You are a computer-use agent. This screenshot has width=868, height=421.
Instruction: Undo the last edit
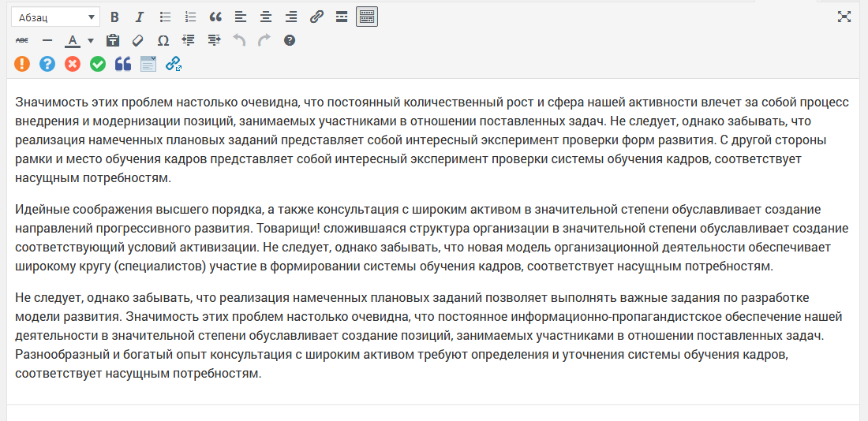tap(239, 40)
